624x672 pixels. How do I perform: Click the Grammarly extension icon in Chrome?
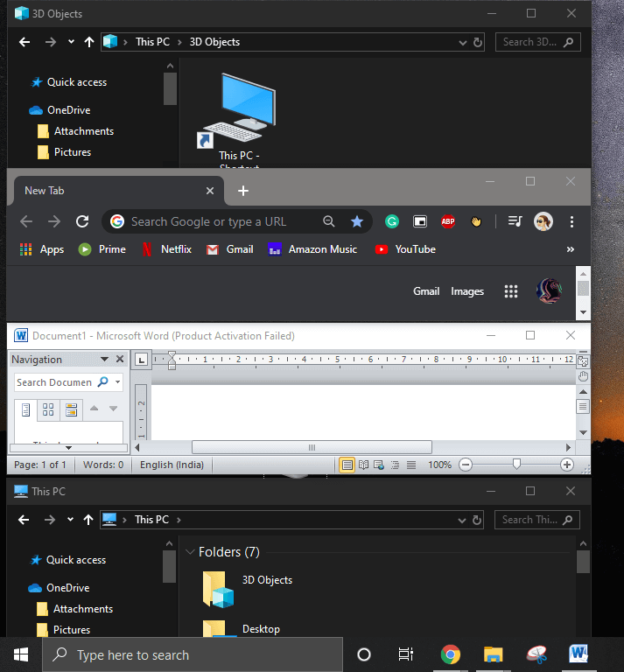(393, 222)
